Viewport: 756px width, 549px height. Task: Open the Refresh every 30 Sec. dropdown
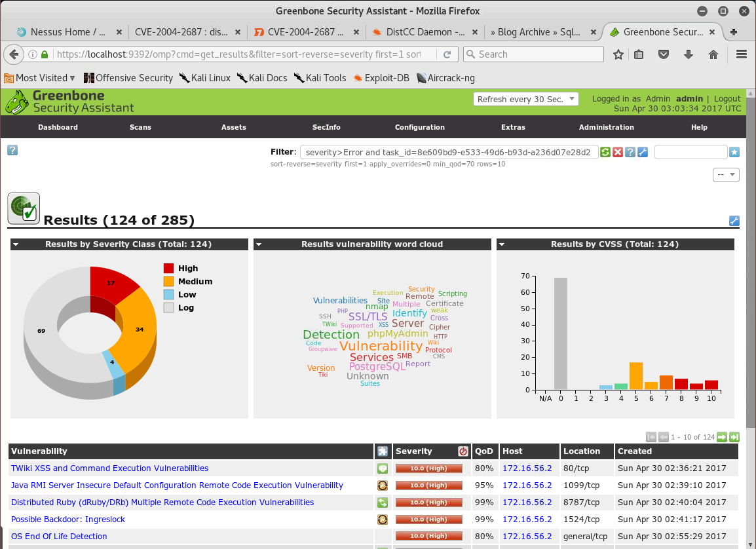coord(525,100)
